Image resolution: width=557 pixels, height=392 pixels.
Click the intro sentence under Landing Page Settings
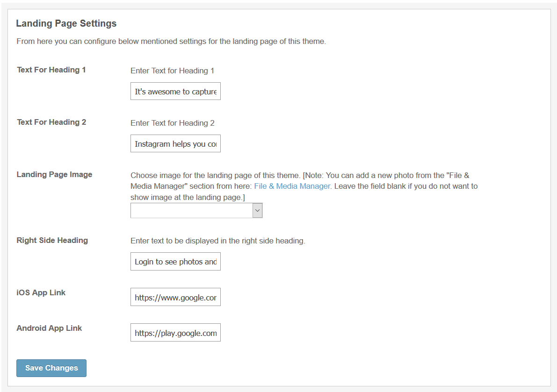pyautogui.click(x=171, y=41)
